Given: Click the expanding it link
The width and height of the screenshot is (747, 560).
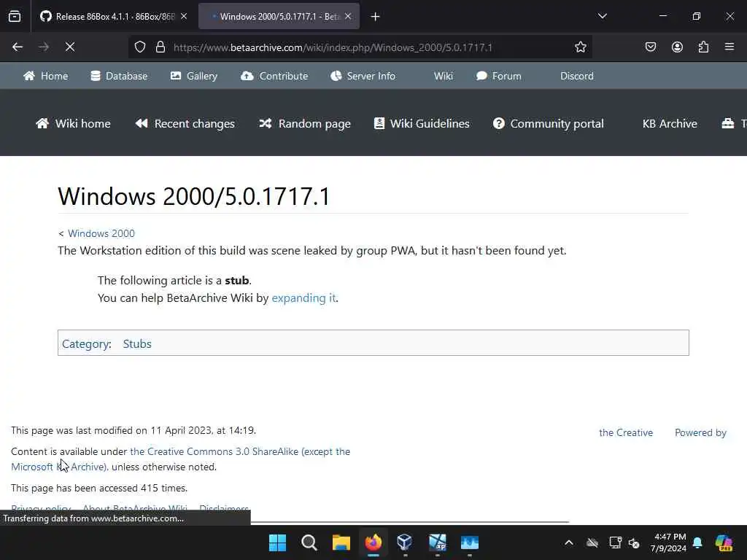Looking at the screenshot, I should pos(303,298).
